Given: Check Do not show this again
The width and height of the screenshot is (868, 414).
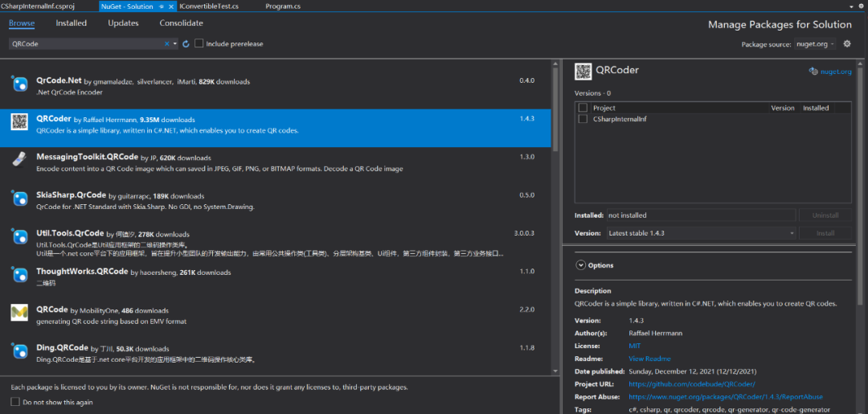Looking at the screenshot, I should click(15, 402).
